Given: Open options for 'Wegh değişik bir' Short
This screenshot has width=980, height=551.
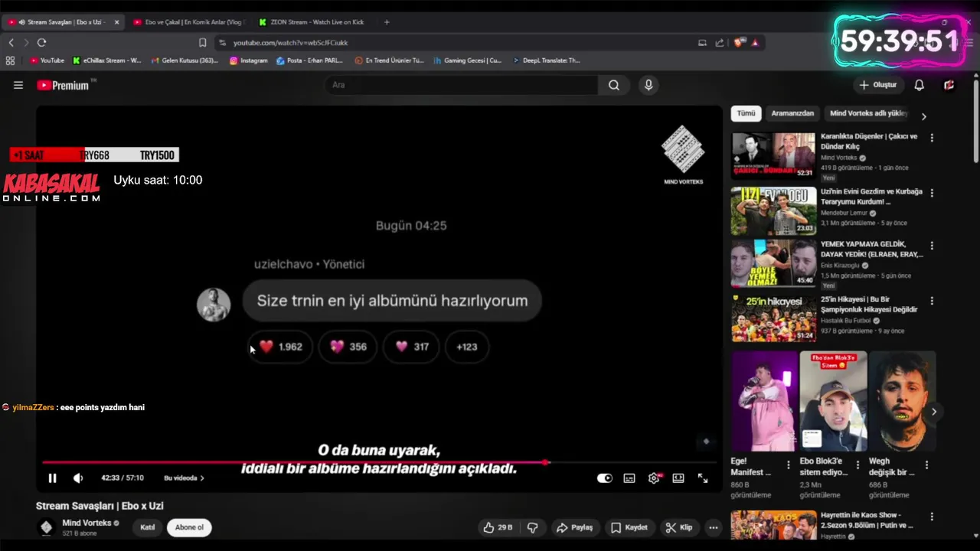Looking at the screenshot, I should coord(926,465).
